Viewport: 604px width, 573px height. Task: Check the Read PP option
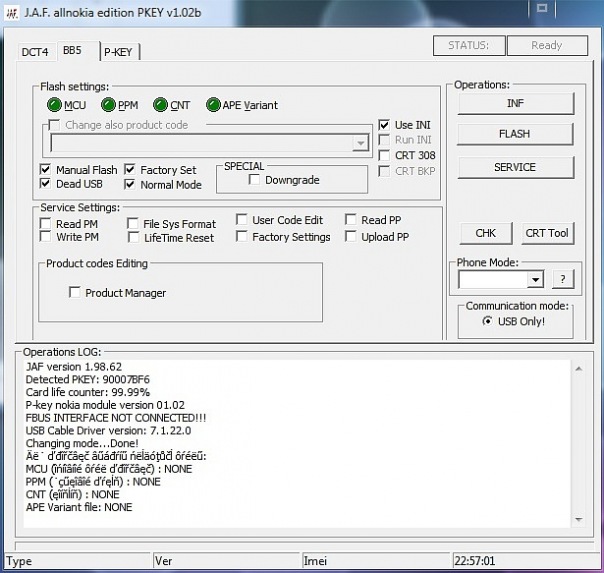pos(351,219)
